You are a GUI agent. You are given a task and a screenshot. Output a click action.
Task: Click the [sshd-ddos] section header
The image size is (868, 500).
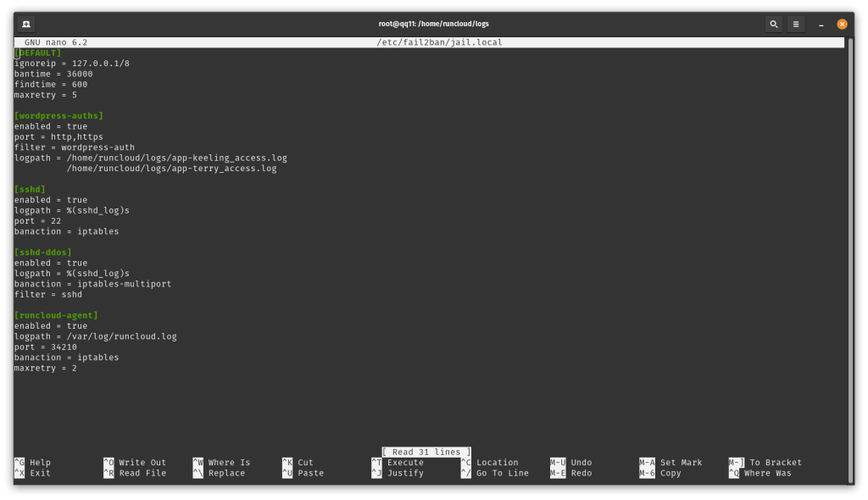coord(43,253)
